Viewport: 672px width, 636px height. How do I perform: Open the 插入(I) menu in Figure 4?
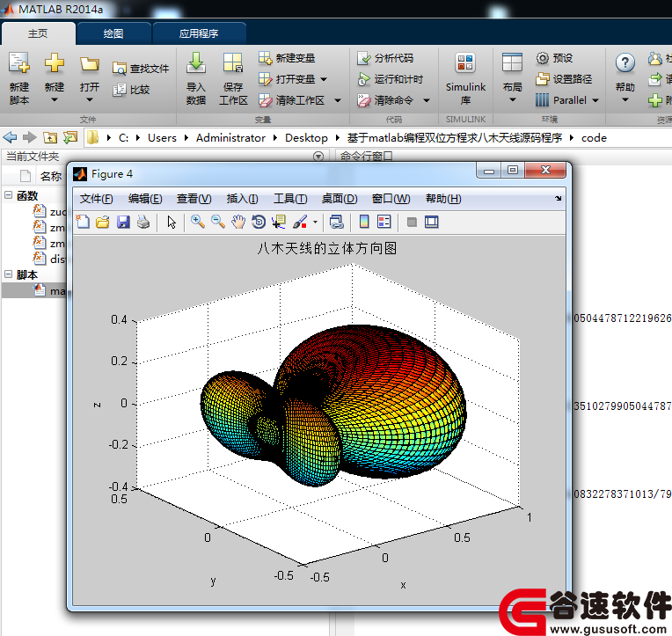pos(242,199)
